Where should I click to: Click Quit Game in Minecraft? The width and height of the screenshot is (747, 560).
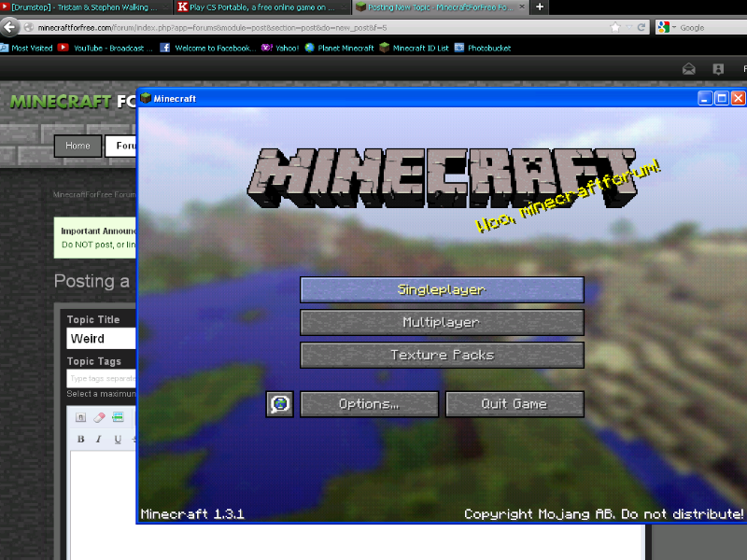pyautogui.click(x=514, y=404)
